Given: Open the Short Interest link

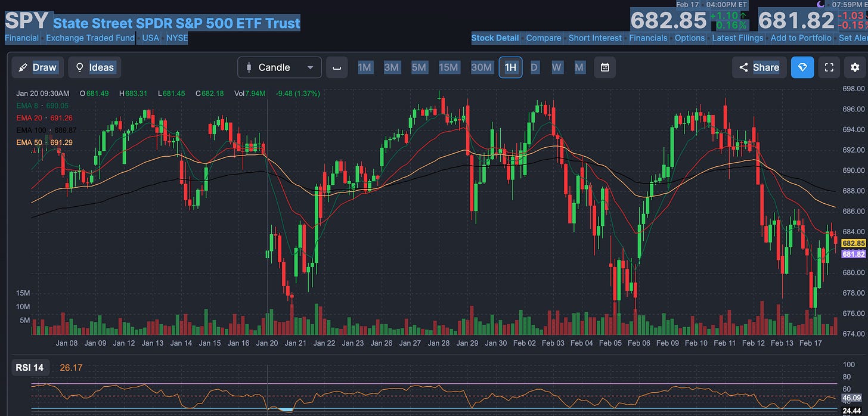Looking at the screenshot, I should point(595,38).
